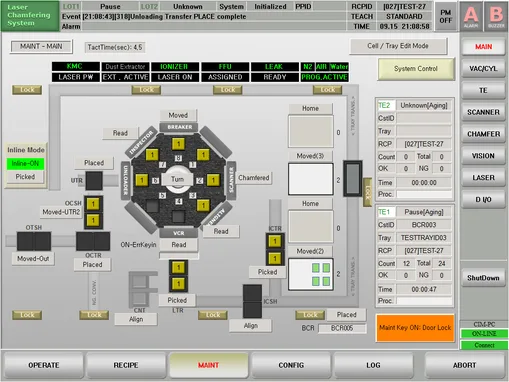Click the ABORT button
Screen dimensions: 509x382
coord(464,365)
